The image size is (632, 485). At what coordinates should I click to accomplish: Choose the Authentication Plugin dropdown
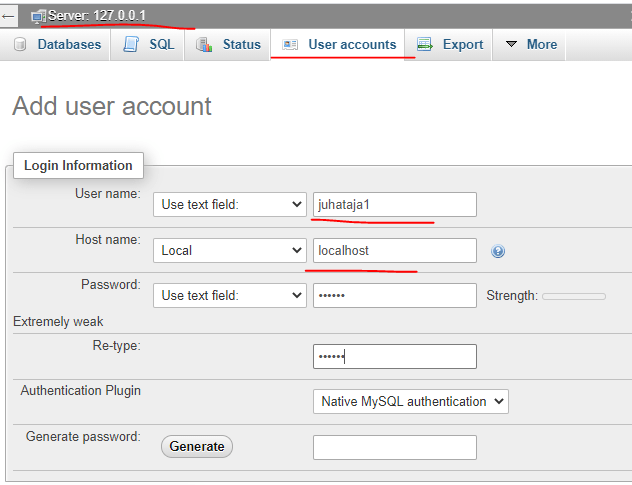coord(410,401)
